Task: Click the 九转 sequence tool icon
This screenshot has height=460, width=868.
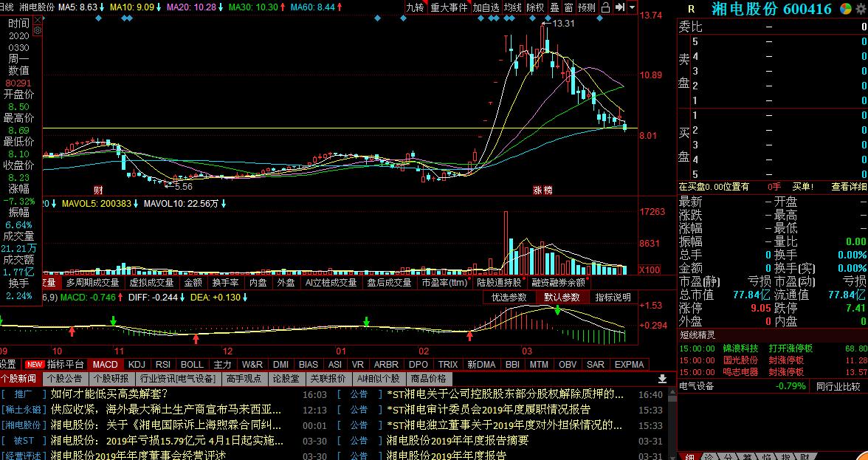Action: tap(416, 8)
